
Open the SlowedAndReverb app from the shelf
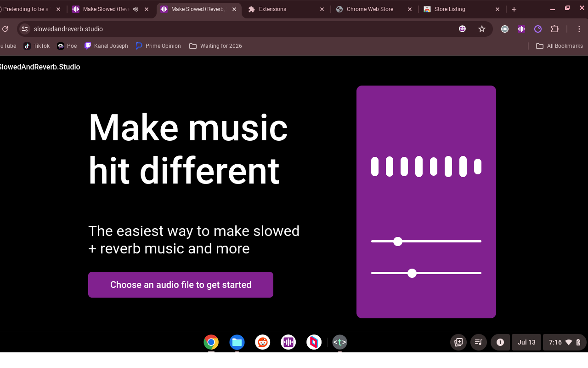click(288, 342)
